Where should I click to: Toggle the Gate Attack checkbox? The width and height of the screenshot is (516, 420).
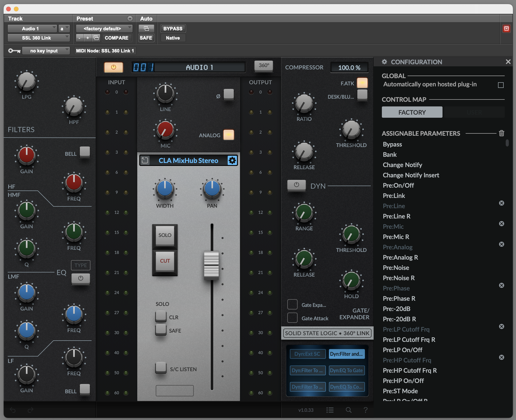(x=292, y=318)
